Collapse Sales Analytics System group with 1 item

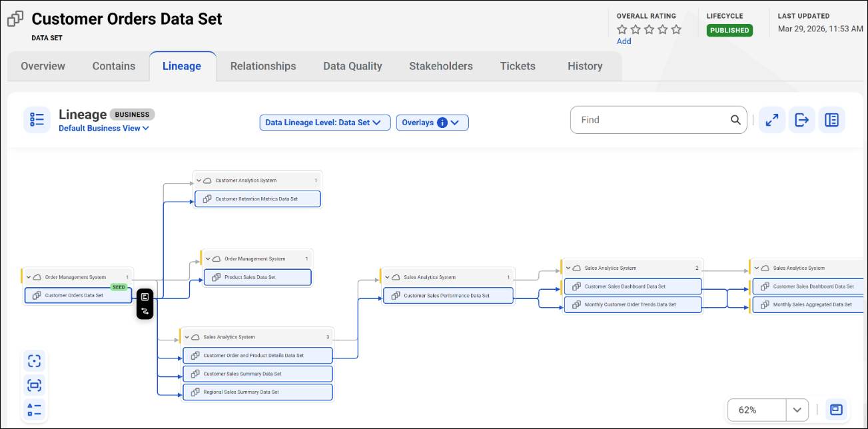pyautogui.click(x=387, y=277)
